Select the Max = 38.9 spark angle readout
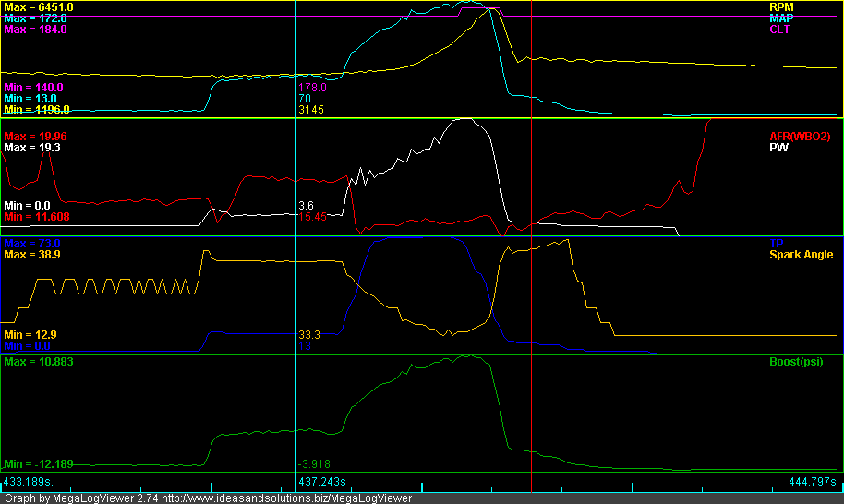Image resolution: width=844 pixels, height=504 pixels. [32, 254]
